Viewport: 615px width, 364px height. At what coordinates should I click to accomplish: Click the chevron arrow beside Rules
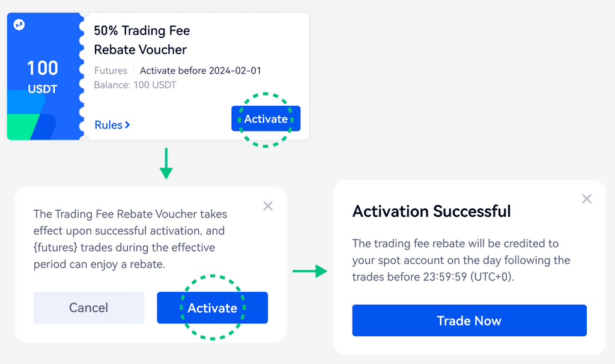pos(127,125)
